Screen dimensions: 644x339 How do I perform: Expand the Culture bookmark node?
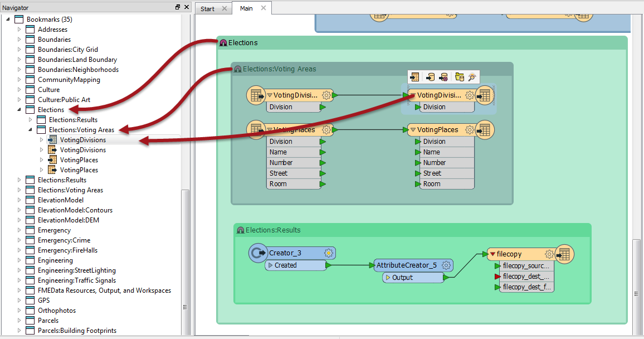19,90
